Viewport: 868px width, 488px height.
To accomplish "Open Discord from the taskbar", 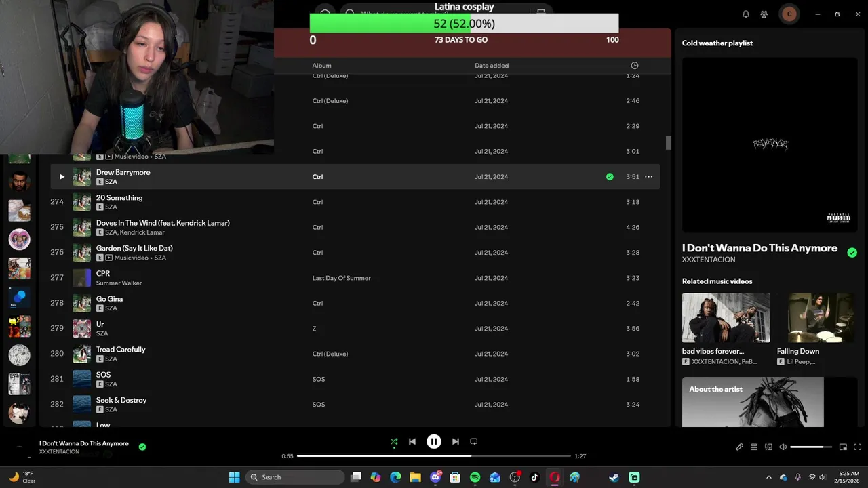I will 436,477.
